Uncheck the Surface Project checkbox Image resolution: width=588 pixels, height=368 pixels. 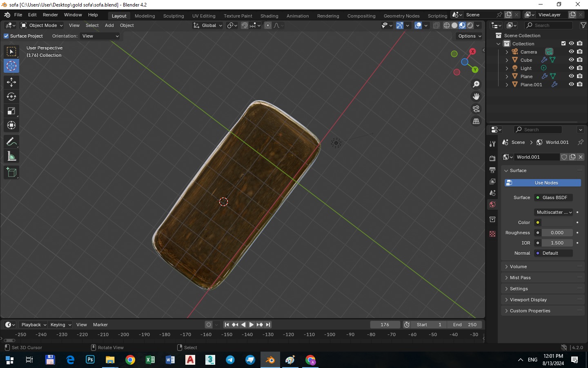click(x=6, y=36)
